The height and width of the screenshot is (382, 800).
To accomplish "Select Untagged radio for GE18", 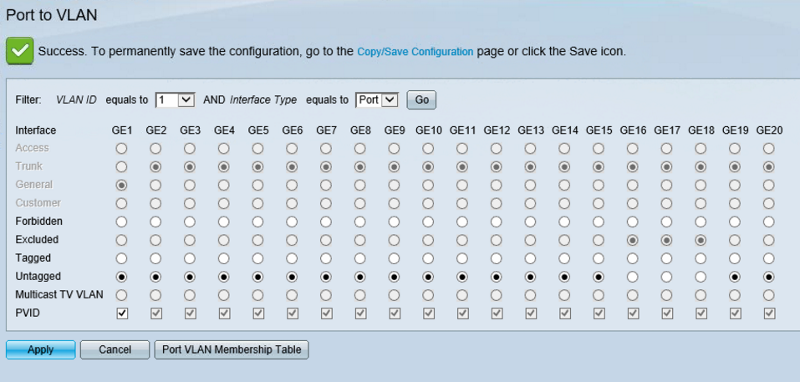I will coord(701,277).
